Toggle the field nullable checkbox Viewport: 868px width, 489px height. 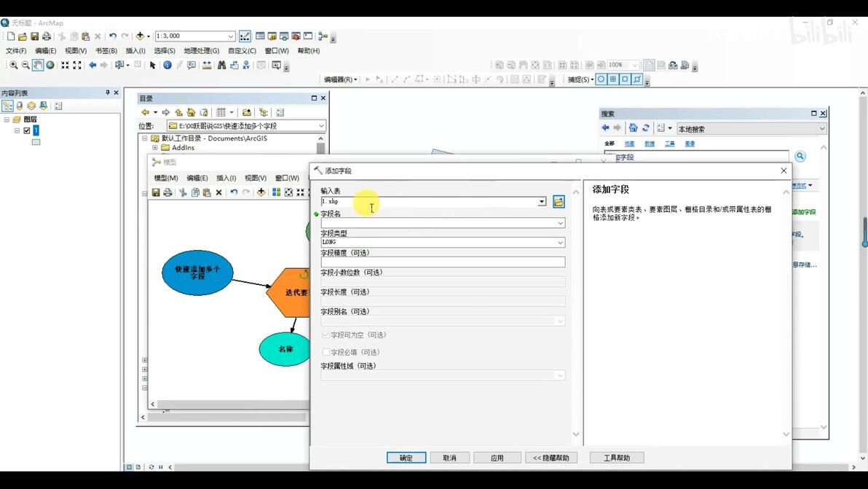point(326,335)
